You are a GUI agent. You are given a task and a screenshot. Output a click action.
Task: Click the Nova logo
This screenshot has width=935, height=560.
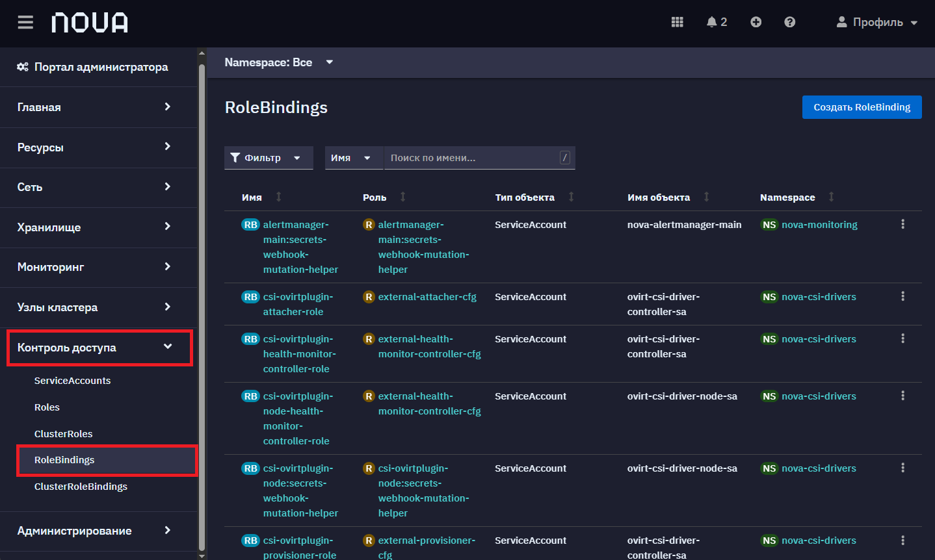click(90, 23)
